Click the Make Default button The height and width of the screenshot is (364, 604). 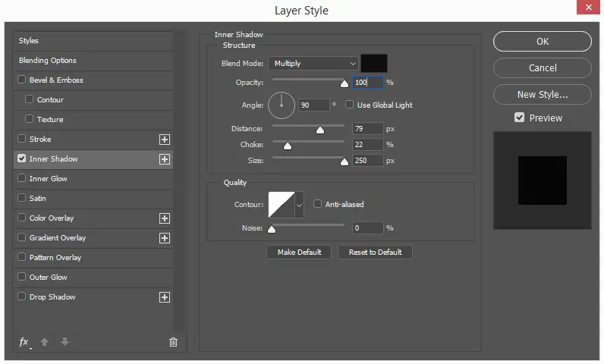299,252
